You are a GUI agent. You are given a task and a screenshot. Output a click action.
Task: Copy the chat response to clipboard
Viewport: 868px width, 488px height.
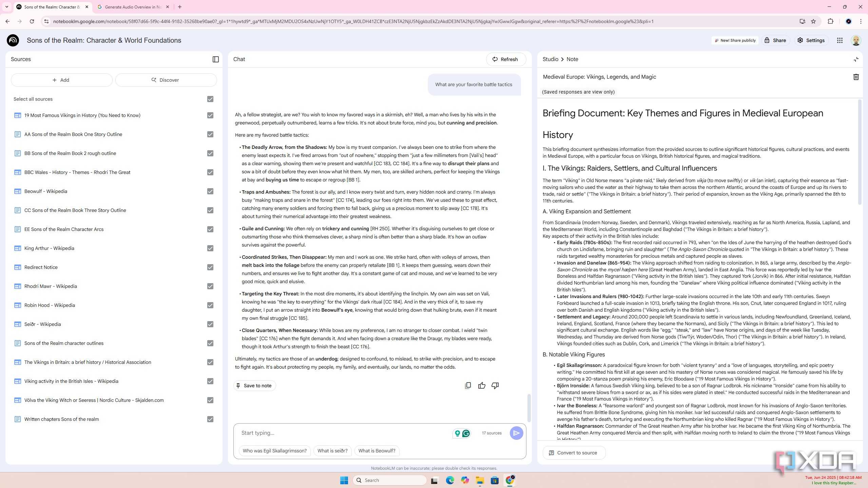click(468, 386)
